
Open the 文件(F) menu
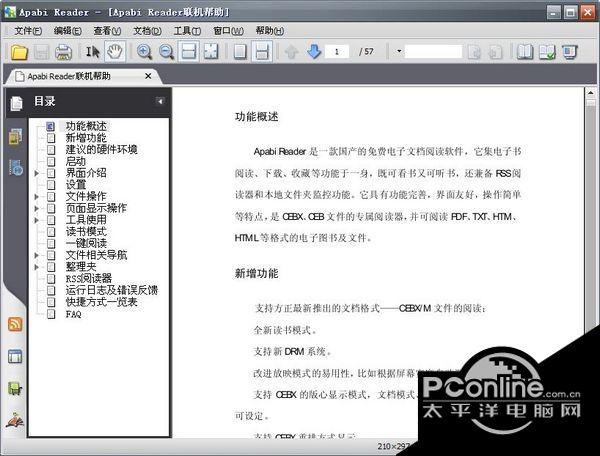[28, 31]
